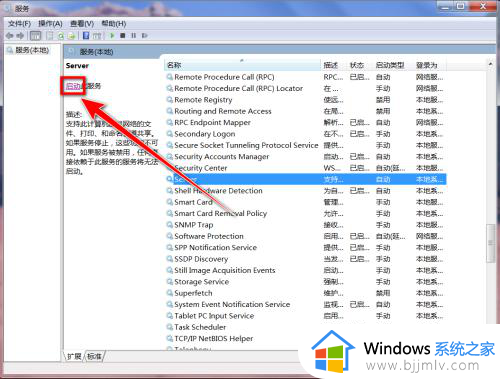500x379 pixels.
Task: Sort by the 登录为 column header
Action: 430,65
